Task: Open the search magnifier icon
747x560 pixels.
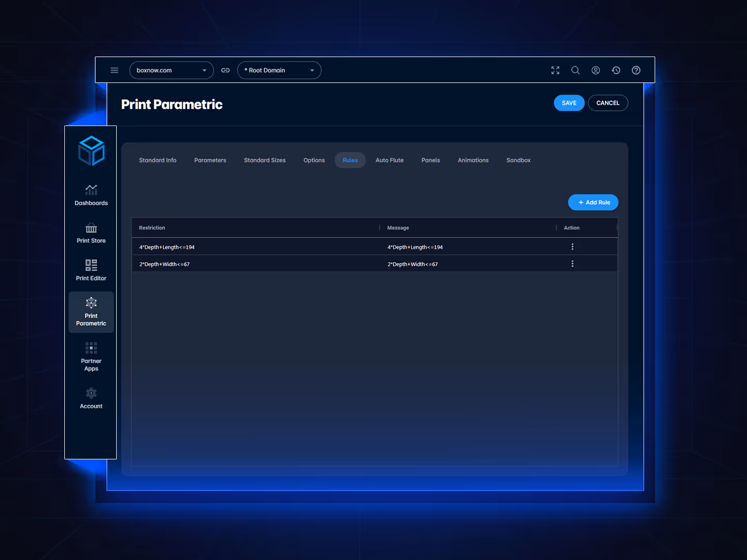Action: 575,71
